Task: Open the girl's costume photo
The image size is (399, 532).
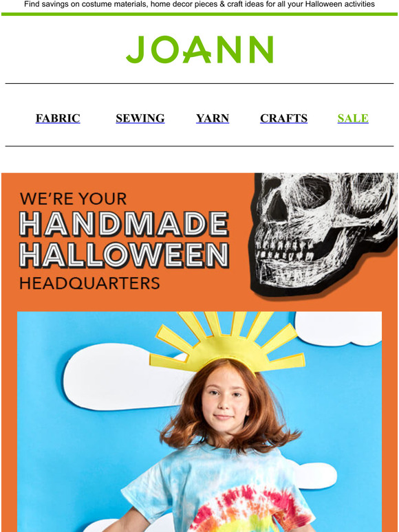Action: coord(199,422)
